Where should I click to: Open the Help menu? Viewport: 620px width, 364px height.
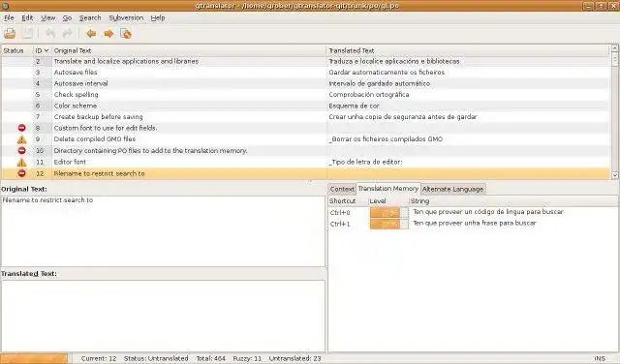(x=158, y=17)
